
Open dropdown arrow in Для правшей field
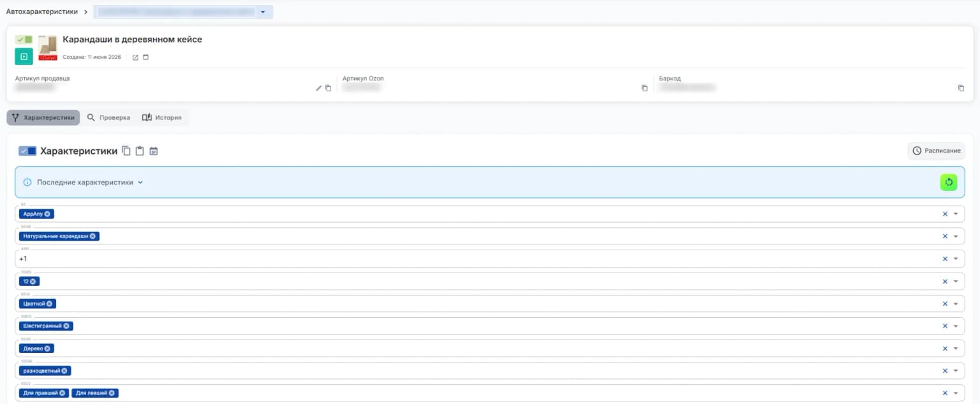[956, 393]
